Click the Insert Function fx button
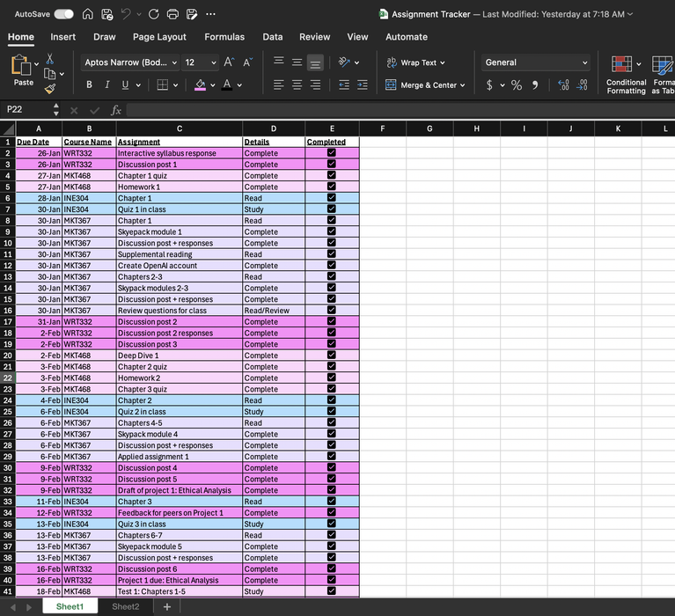The width and height of the screenshot is (675, 616). pyautogui.click(x=116, y=110)
